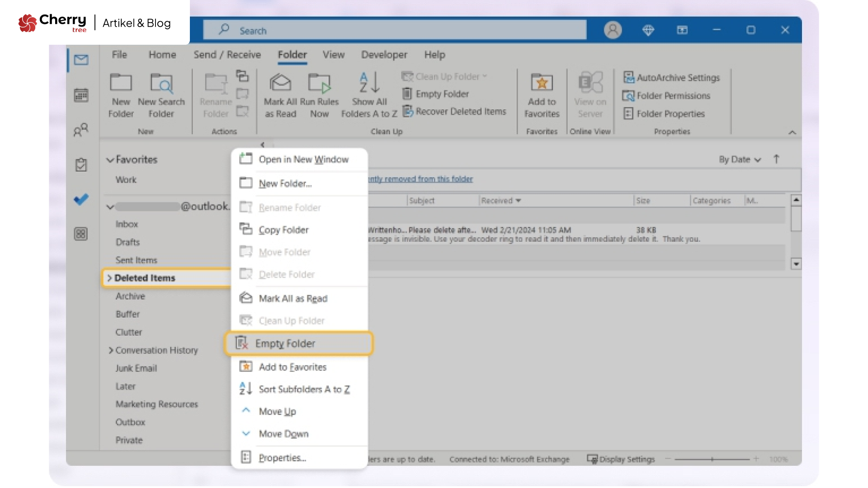868x488 pixels.
Task: Click the ribbon display options icon
Action: tap(682, 30)
